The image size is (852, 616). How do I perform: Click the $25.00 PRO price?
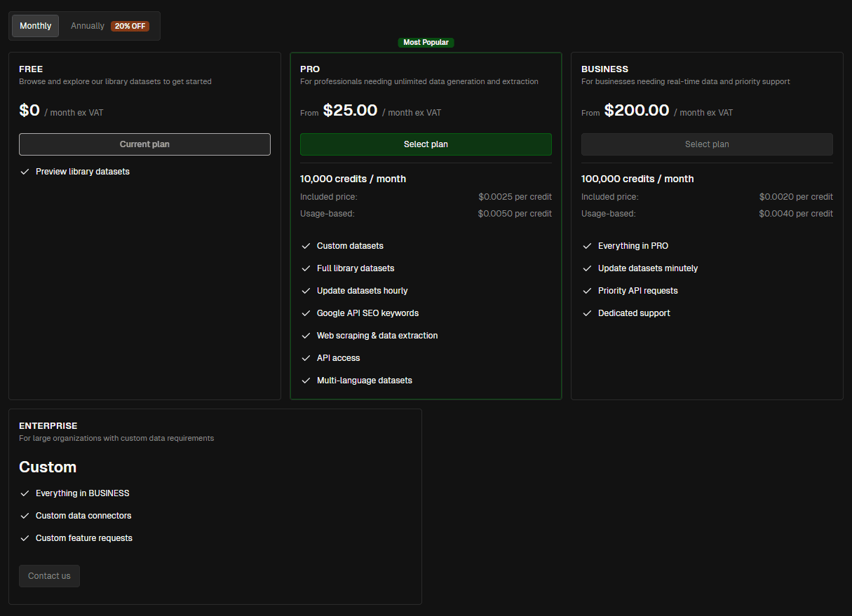(350, 111)
